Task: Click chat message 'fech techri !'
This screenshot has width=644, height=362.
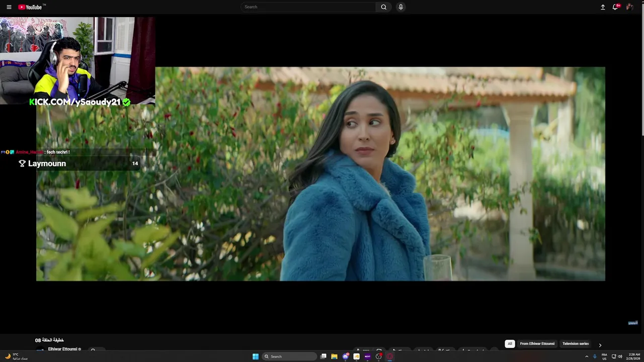Action: (58, 152)
